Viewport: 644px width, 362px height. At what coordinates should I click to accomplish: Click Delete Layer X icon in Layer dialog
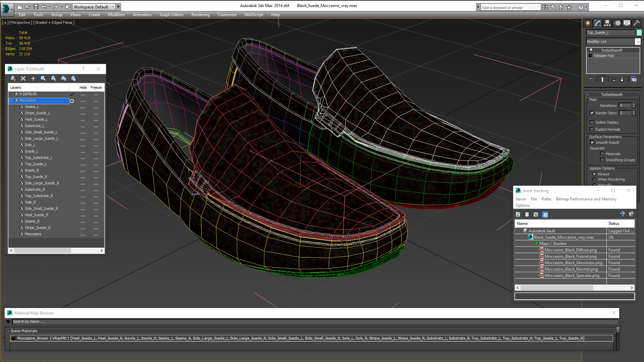tap(23, 78)
